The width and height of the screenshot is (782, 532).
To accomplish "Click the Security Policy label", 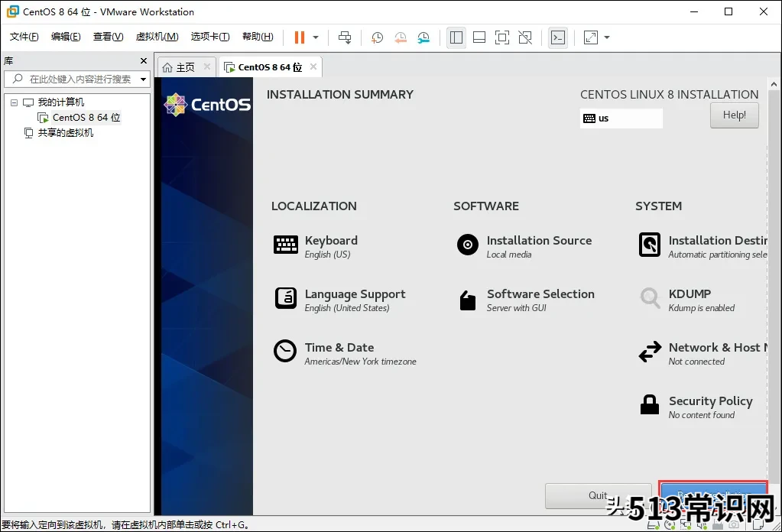I will coord(711,401).
